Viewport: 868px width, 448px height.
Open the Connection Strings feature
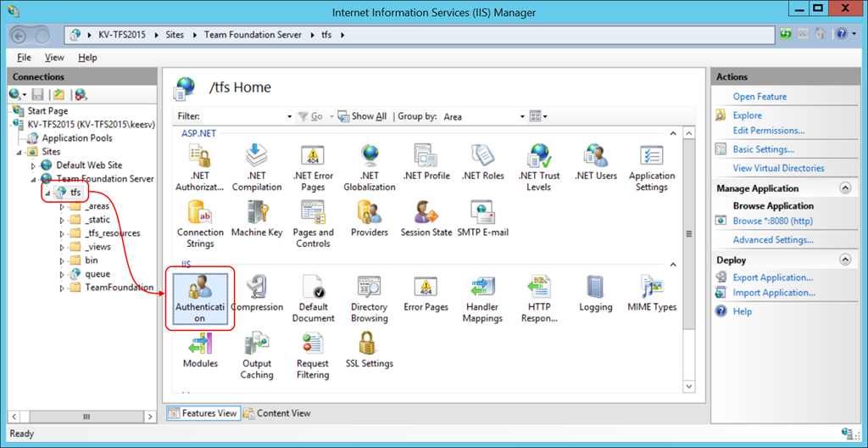(200, 223)
